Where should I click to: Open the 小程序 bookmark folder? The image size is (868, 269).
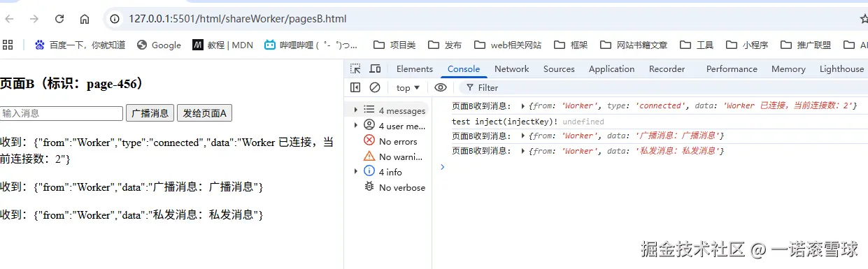[747, 45]
